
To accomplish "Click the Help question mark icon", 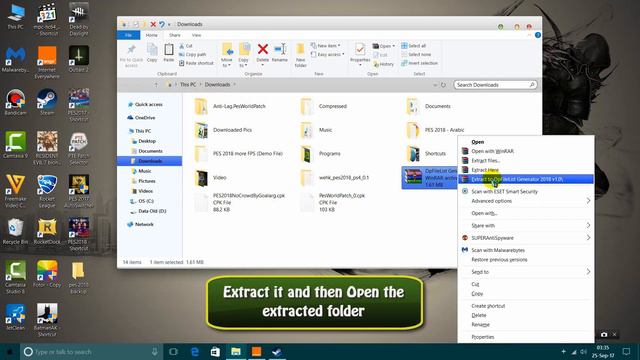I will pyautogui.click(x=538, y=35).
